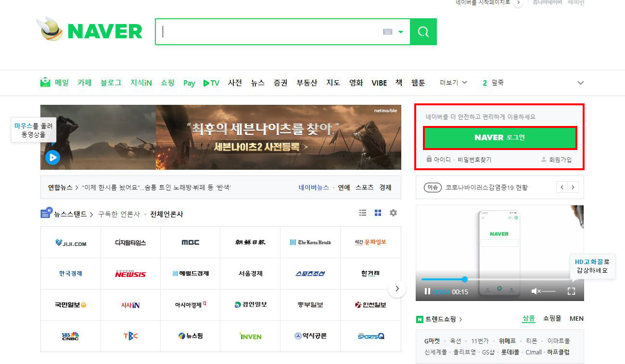Expand the trending keywords chevron at right
The height and width of the screenshot is (364, 625).
(580, 83)
